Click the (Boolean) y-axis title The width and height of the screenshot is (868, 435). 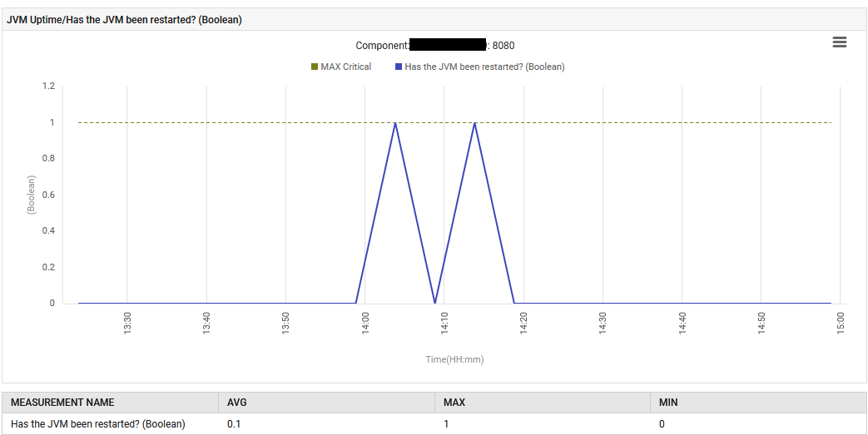tap(31, 195)
